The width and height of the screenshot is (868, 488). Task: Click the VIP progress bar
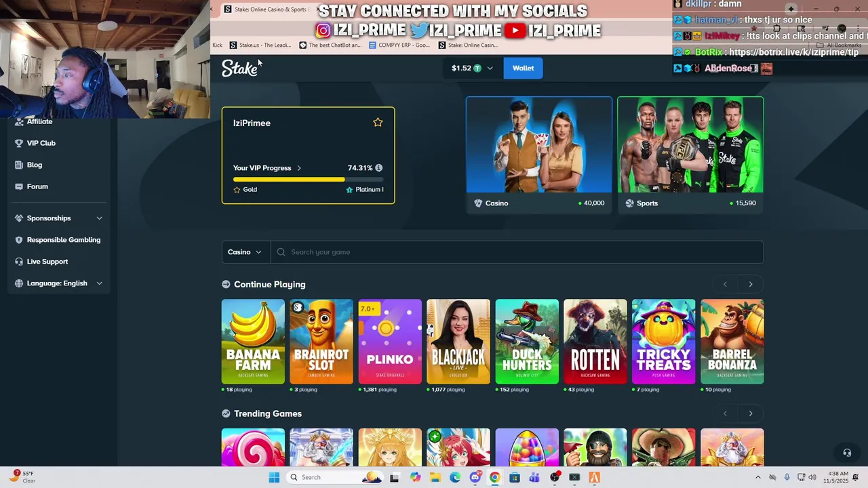point(308,180)
